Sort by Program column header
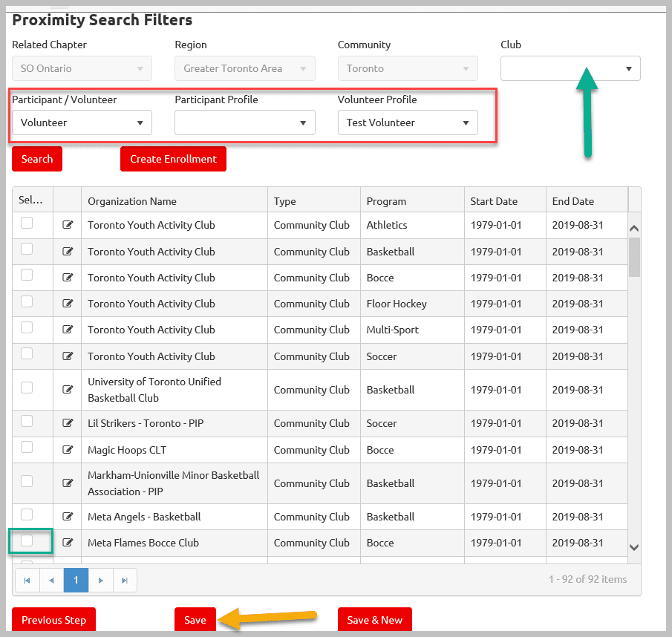The height and width of the screenshot is (637, 672). coord(412,201)
